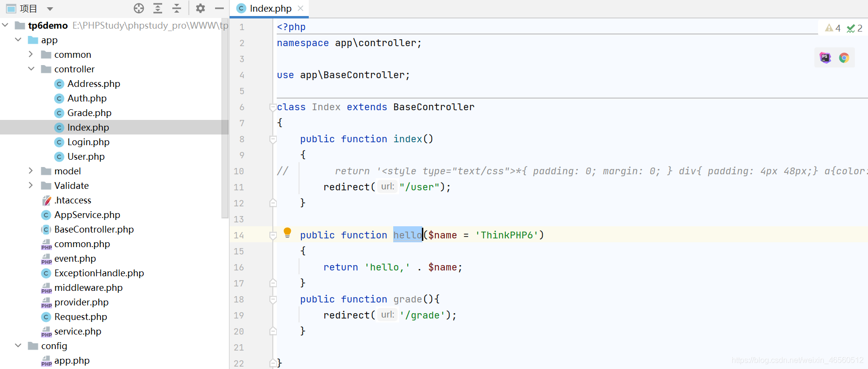Image resolution: width=868 pixels, height=369 pixels.
Task: Fold the hello function at line 14
Action: [x=273, y=235]
